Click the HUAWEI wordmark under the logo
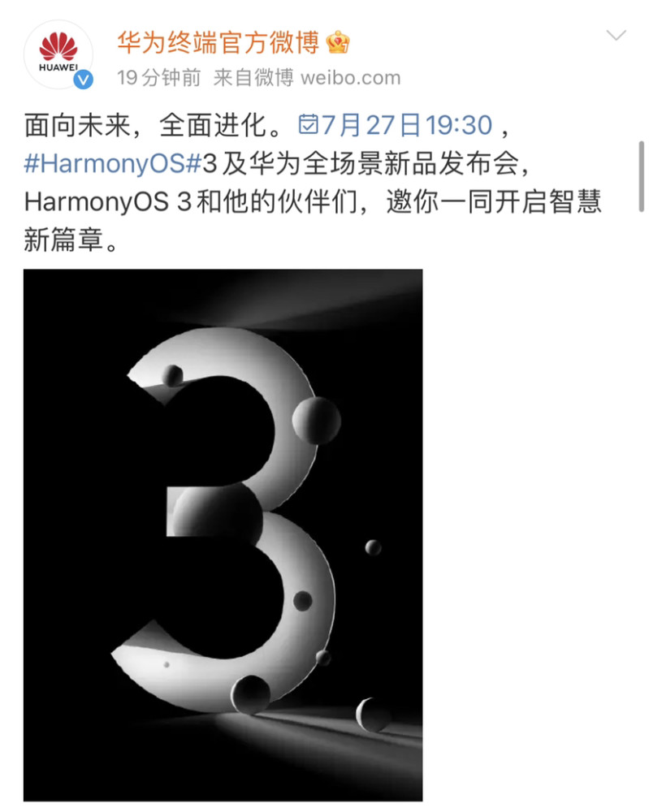The height and width of the screenshot is (812, 649). tap(58, 67)
